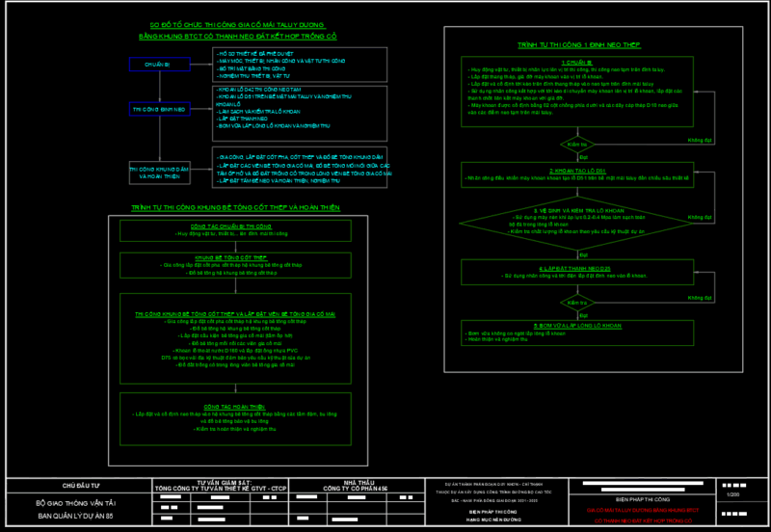Image resolution: width=771 pixels, height=532 pixels.
Task: Select the CÔNG TÁC HOÀN THIỆN box
Action: click(238, 414)
